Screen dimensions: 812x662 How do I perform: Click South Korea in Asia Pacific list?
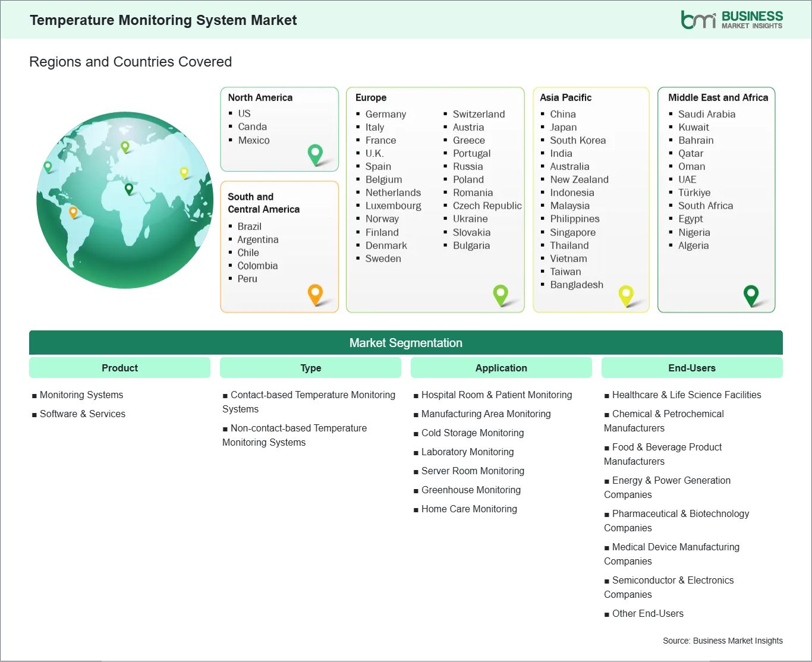(578, 140)
